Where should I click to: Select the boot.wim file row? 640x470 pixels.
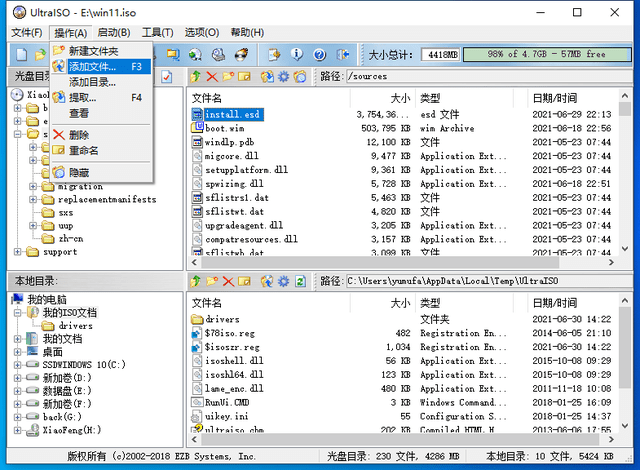tap(402, 128)
